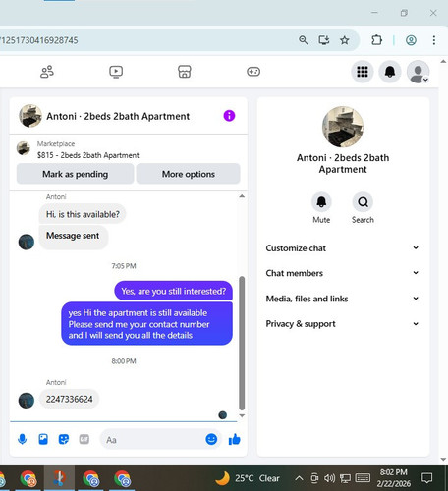
Task: Search in conversation magnifier icon
Action: [x=363, y=202]
